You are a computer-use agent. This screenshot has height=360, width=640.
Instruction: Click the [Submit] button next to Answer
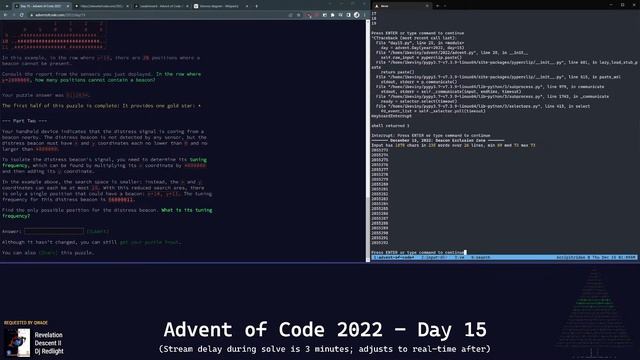(98, 231)
